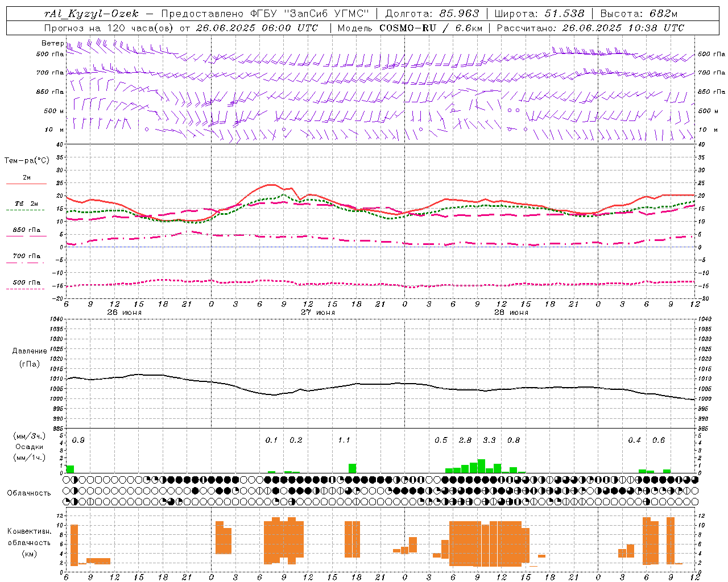
Task: Select the elevation value 682м
Action: pyautogui.click(x=663, y=14)
